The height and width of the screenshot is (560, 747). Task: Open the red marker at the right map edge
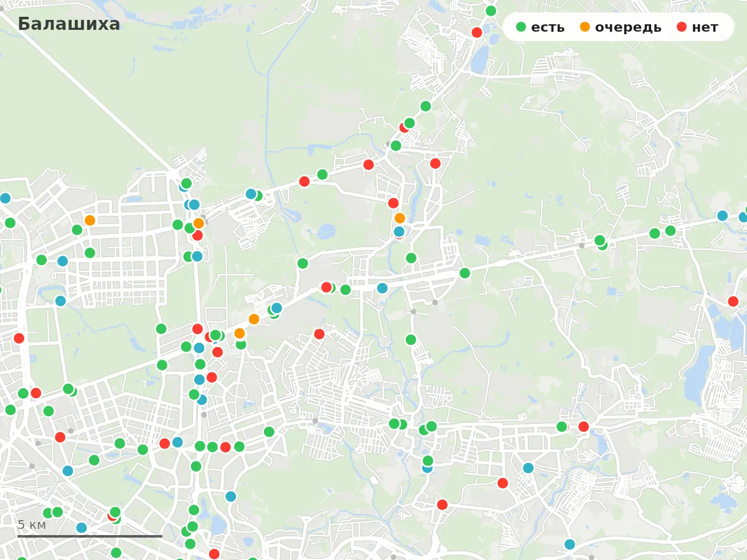(733, 301)
